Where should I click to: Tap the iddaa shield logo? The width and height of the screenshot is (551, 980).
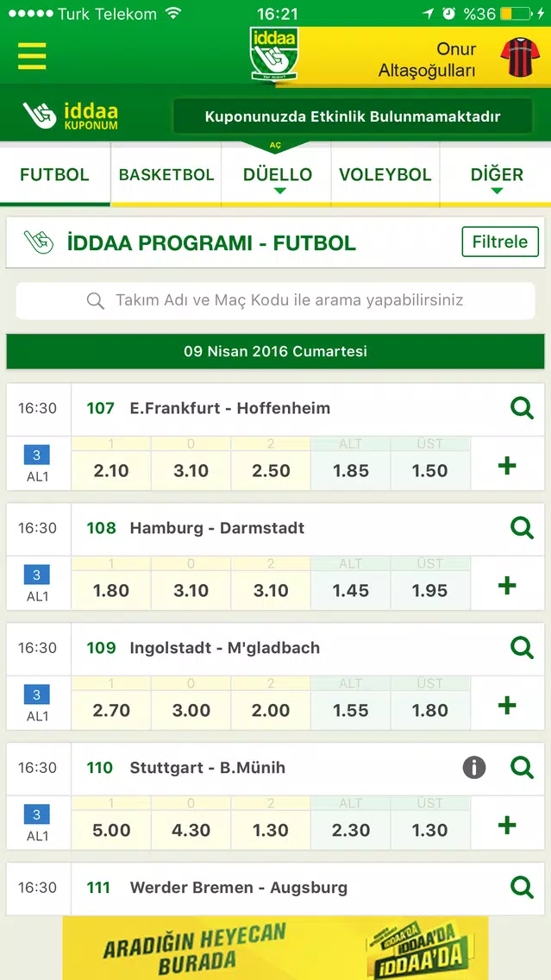(x=274, y=53)
